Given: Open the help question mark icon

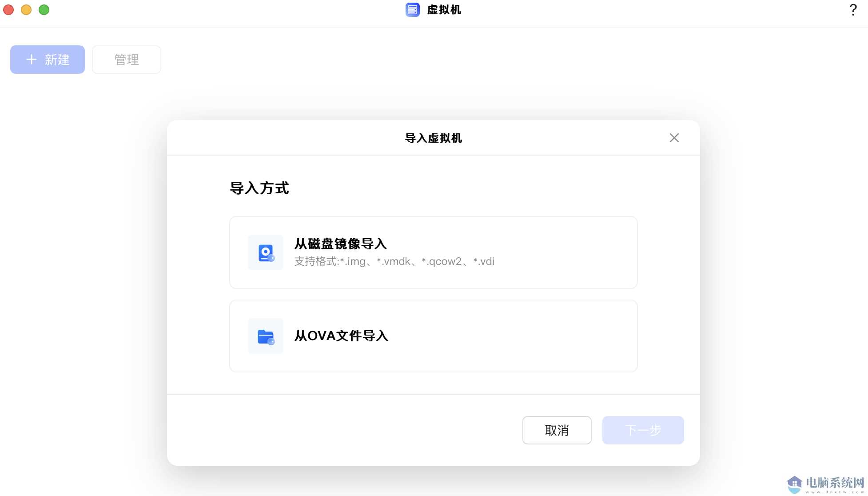Looking at the screenshot, I should pyautogui.click(x=853, y=10).
